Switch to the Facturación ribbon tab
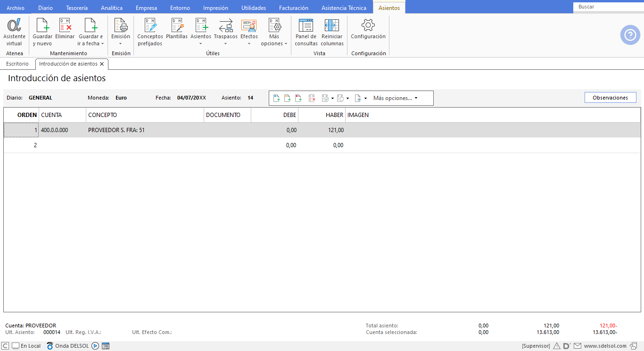Viewport: 644px width, 351px height. [294, 8]
